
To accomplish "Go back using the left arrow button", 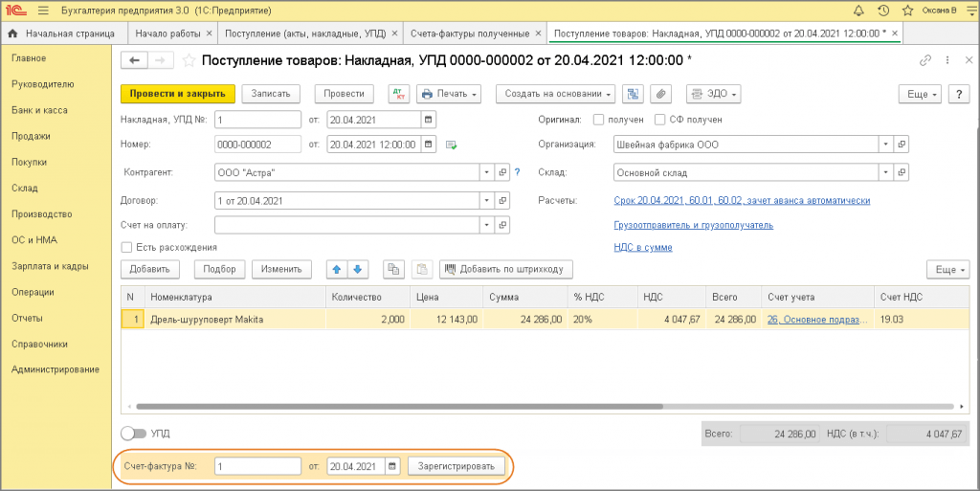I will pyautogui.click(x=134, y=60).
